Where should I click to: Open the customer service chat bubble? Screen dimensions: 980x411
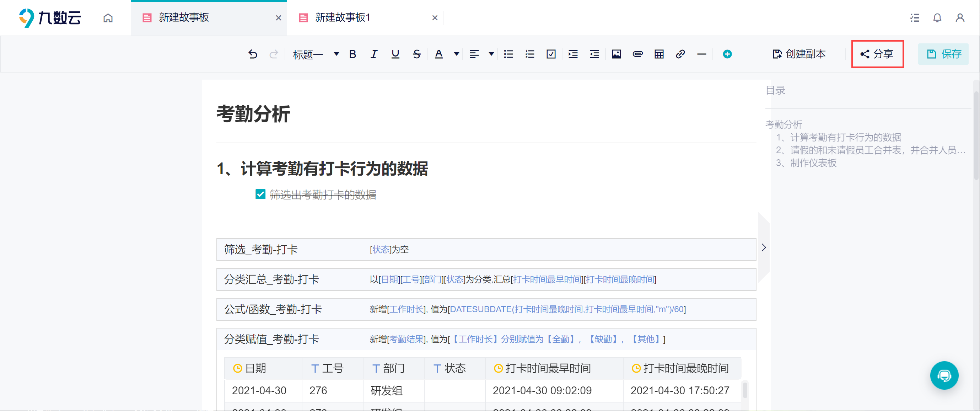point(944,375)
